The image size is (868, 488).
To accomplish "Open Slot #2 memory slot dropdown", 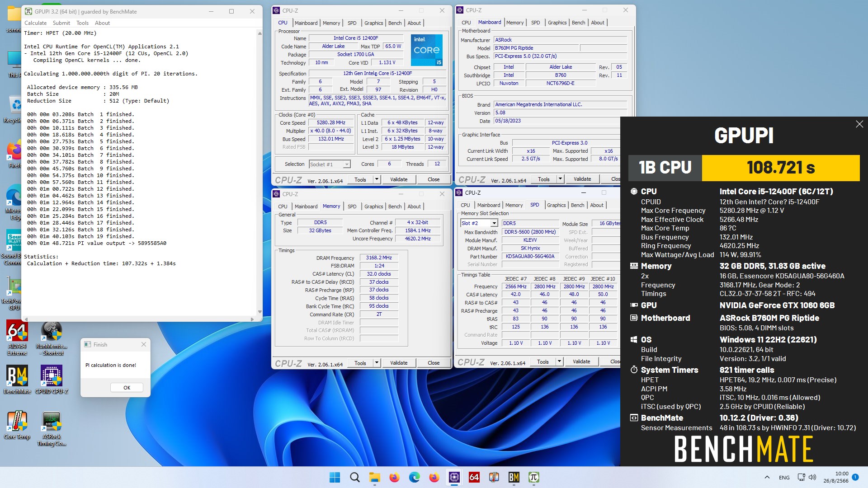I will pyautogui.click(x=479, y=223).
